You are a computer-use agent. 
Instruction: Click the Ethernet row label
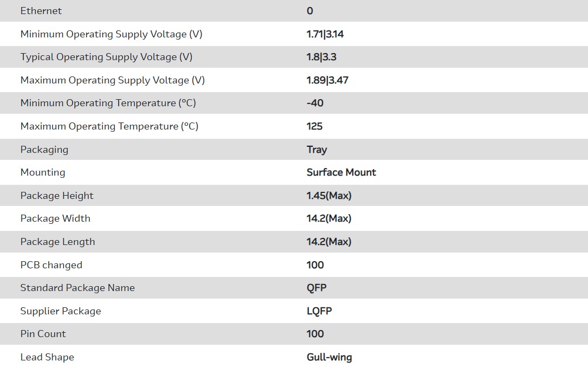(x=41, y=11)
